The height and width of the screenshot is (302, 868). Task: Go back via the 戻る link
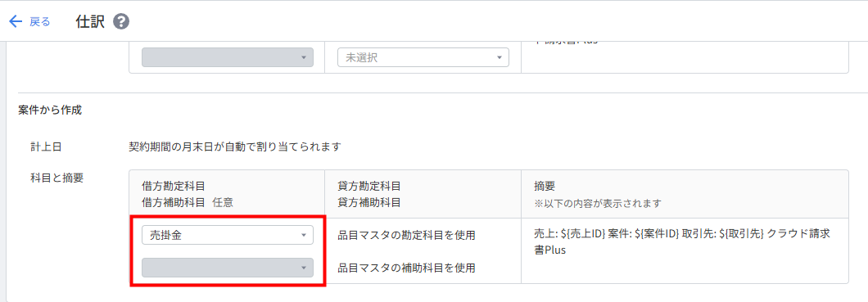coord(40,22)
